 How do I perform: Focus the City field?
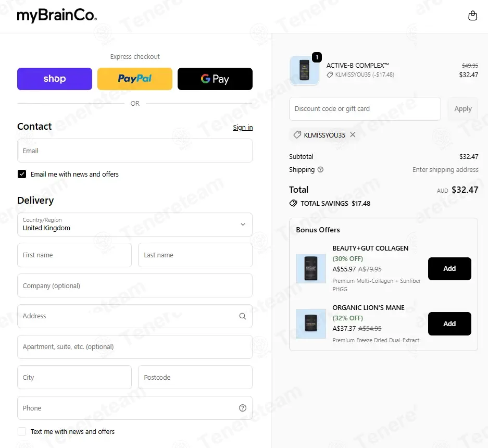pos(74,377)
